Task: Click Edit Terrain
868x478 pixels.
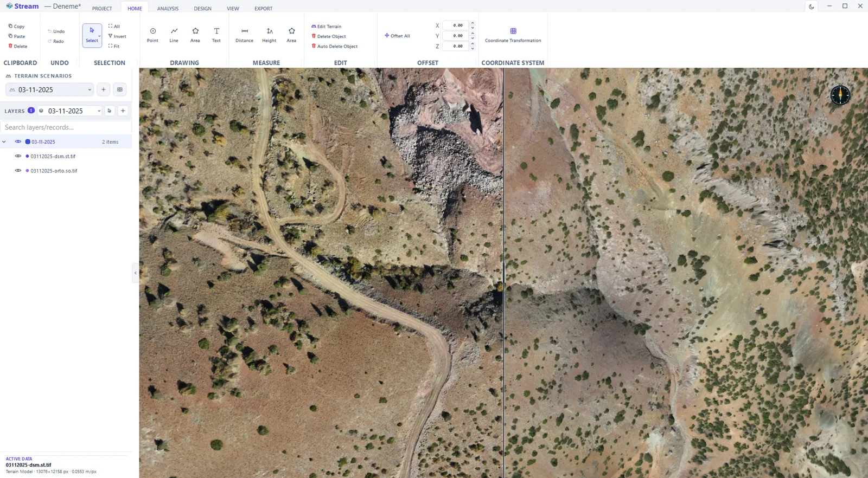Action: pos(327,26)
